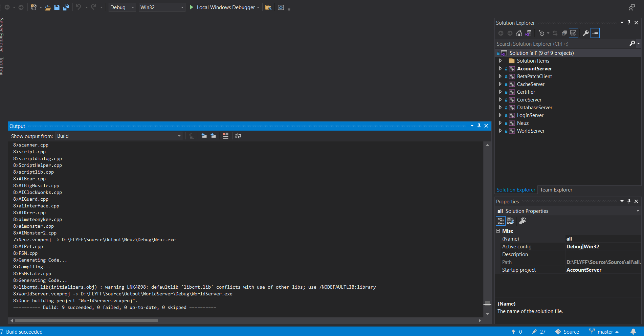This screenshot has width=644, height=336.
Task: Go to next message in Output
Action: (x=213, y=136)
